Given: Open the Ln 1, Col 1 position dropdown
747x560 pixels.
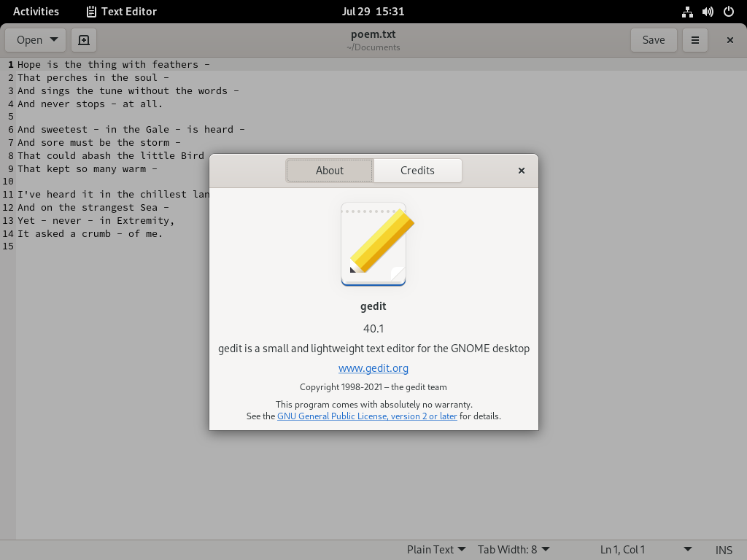Looking at the screenshot, I should coord(646,550).
